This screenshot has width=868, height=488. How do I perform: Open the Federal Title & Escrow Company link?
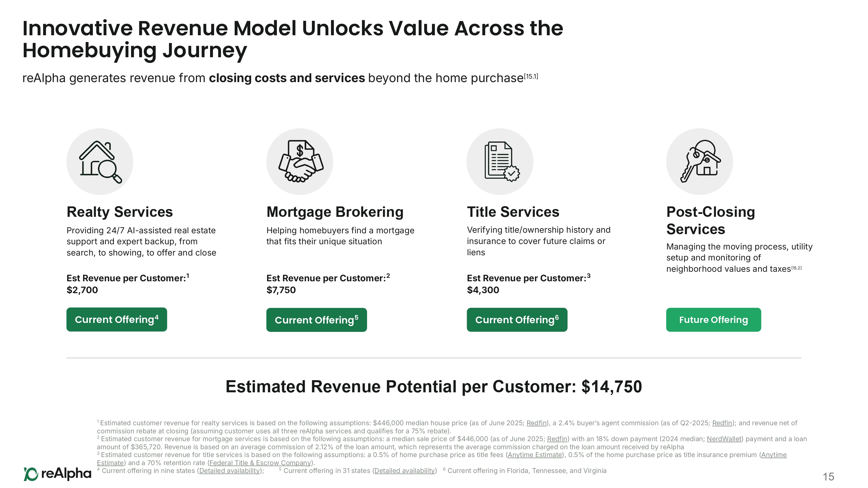point(260,463)
